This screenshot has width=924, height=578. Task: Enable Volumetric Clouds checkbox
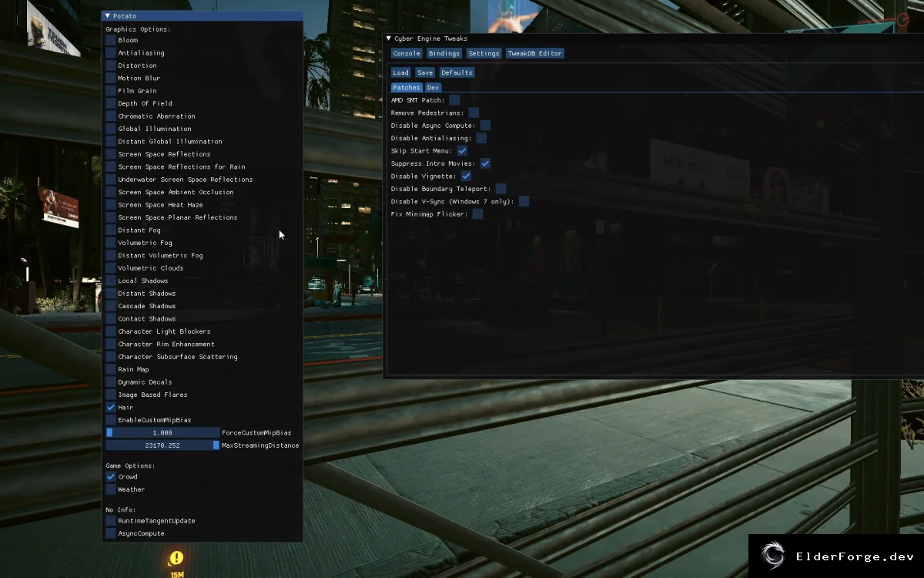point(111,268)
